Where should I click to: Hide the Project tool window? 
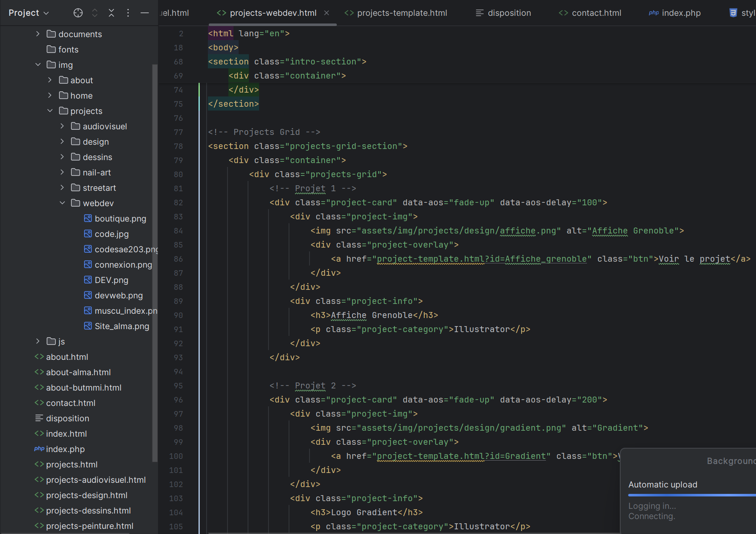click(145, 13)
